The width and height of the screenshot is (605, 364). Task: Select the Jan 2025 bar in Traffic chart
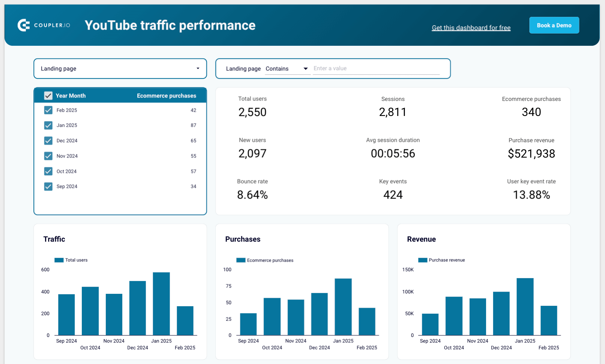point(161,303)
